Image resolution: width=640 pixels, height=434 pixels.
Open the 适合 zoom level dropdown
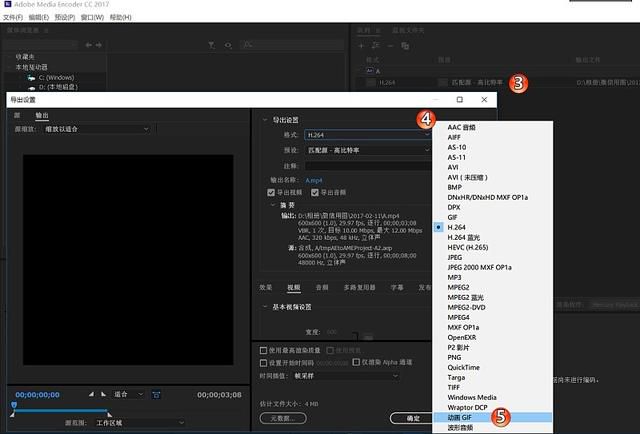click(x=128, y=394)
